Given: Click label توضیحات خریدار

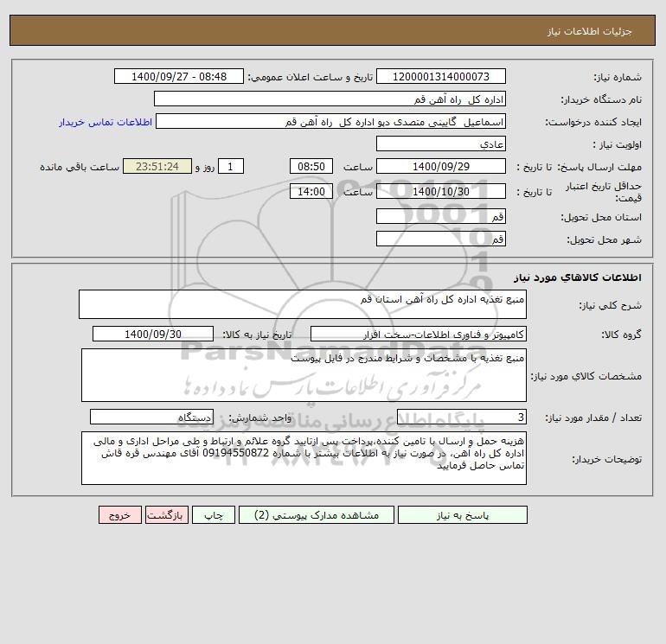Looking at the screenshot, I should (x=607, y=459).
